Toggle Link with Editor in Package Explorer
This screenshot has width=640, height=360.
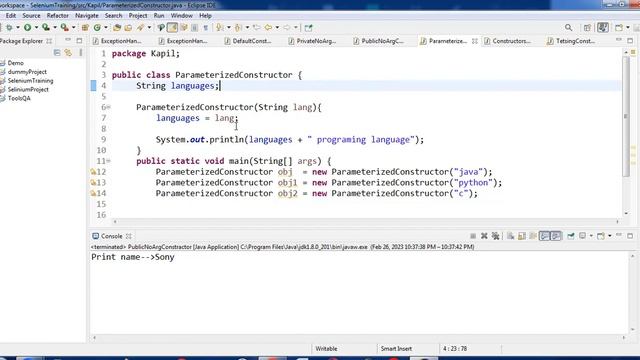68,53
